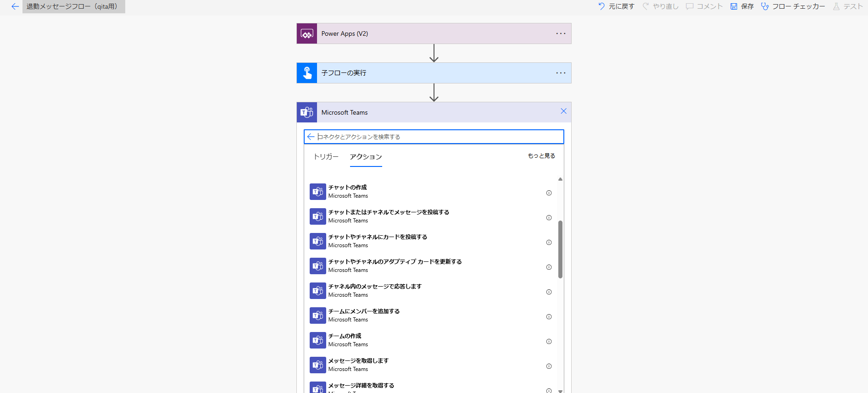
Task: Select チャットまたはチャネルでメッセージを投稿する action
Action: [x=430, y=216]
